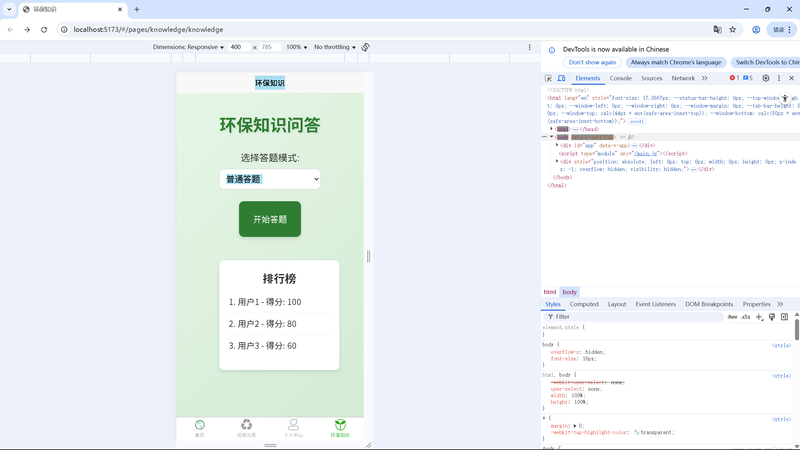The image size is (800, 450).
Task: Open the Event Listeners tab
Action: [656, 304]
